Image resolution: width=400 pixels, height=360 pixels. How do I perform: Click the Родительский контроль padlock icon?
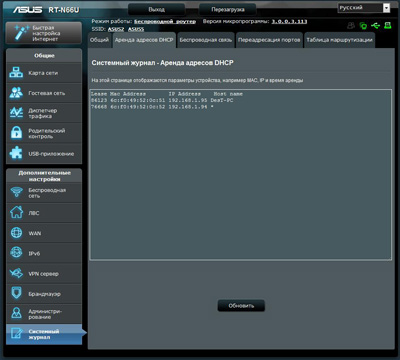tap(16, 133)
